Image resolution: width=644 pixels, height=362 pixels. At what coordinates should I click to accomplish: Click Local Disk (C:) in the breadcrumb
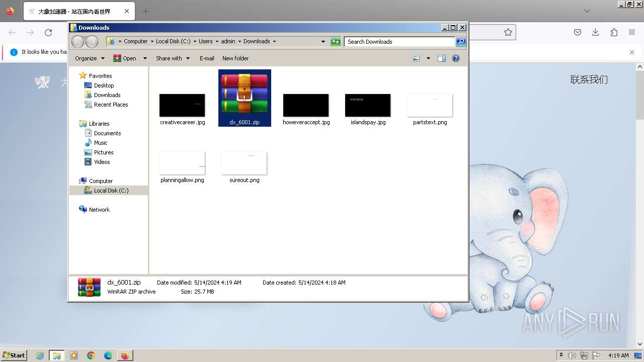[173, 41]
